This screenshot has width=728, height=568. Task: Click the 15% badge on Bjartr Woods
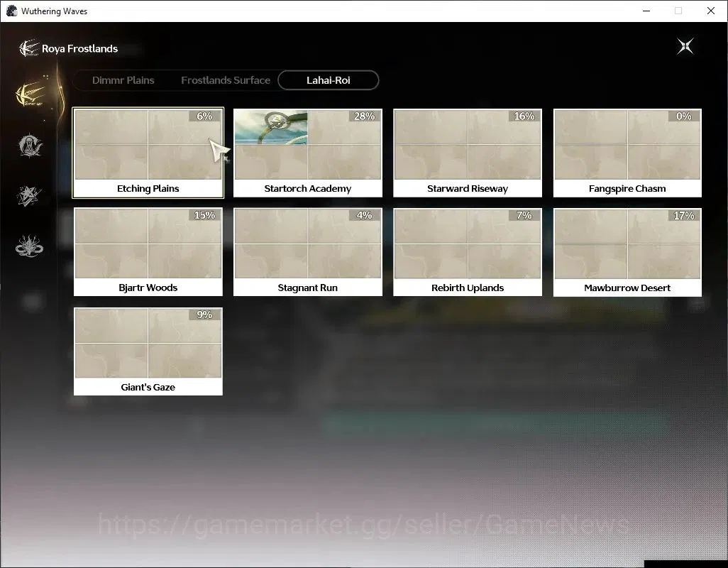coord(205,215)
